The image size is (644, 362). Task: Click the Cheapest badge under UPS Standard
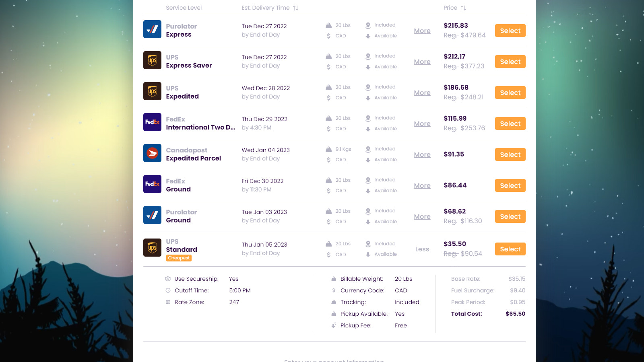179,258
